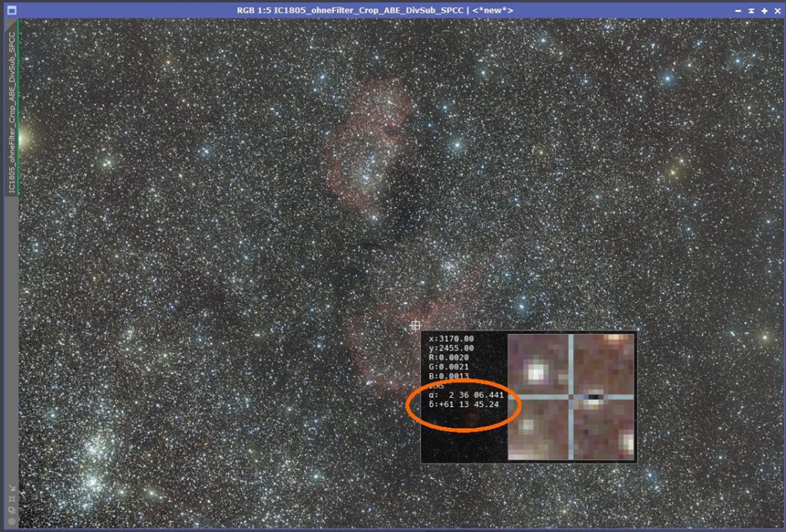Image resolution: width=786 pixels, height=532 pixels.
Task: Click the zoom plus icon in the title bar
Action: point(765,12)
